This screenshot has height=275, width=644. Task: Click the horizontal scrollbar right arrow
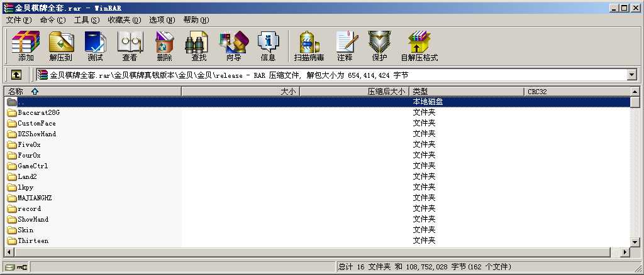click(x=625, y=252)
